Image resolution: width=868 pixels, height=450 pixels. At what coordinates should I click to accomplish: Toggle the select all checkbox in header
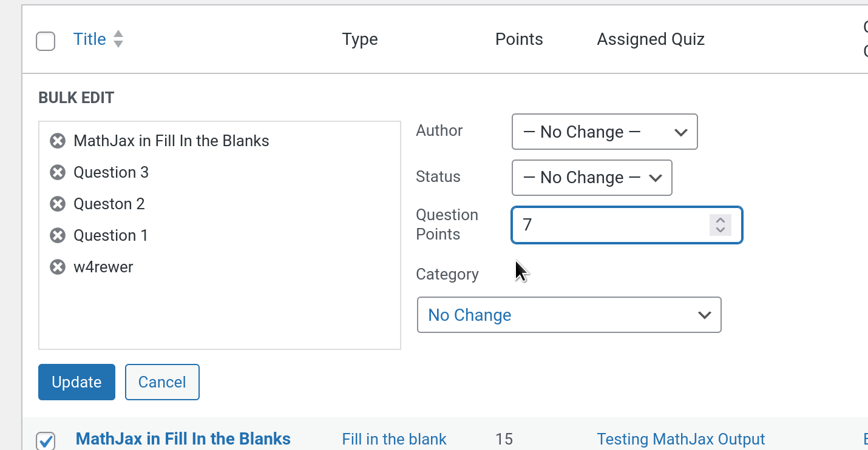(x=46, y=41)
